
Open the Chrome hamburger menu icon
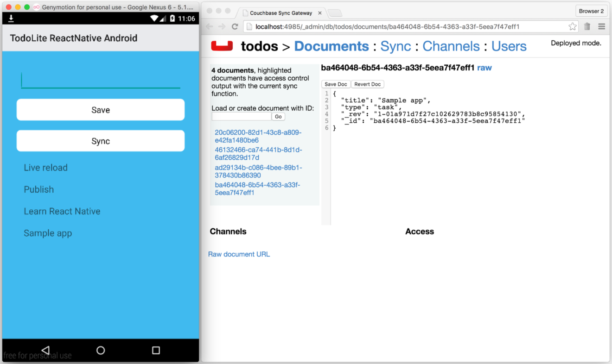pyautogui.click(x=601, y=26)
